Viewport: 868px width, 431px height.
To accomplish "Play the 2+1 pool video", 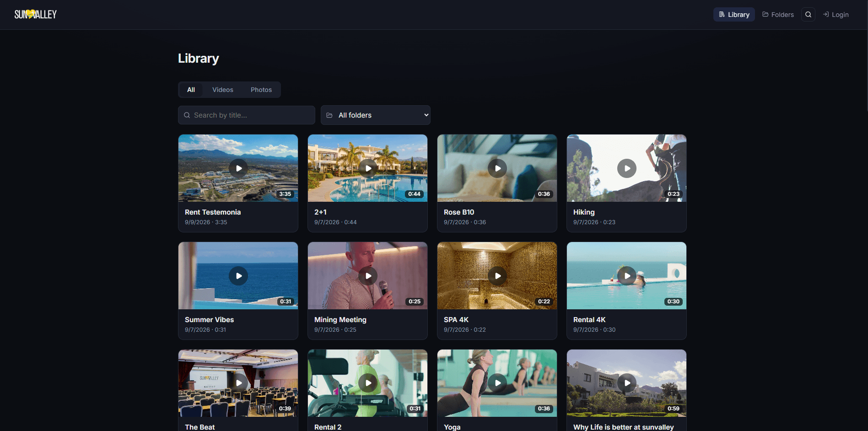I will [368, 168].
